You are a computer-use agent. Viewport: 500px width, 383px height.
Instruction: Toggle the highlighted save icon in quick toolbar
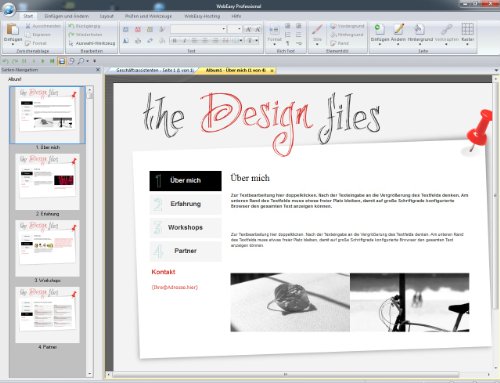tap(62, 61)
